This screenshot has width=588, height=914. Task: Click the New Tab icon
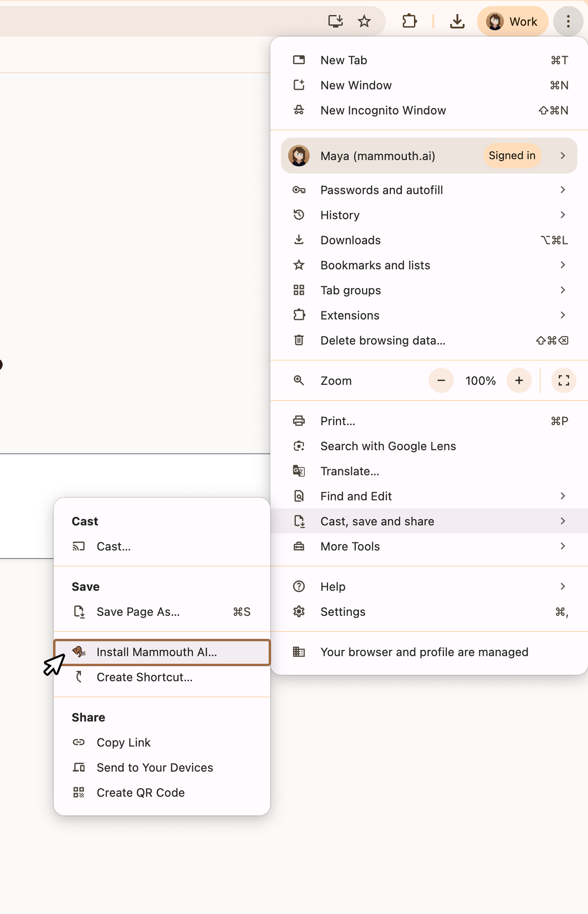tap(299, 60)
